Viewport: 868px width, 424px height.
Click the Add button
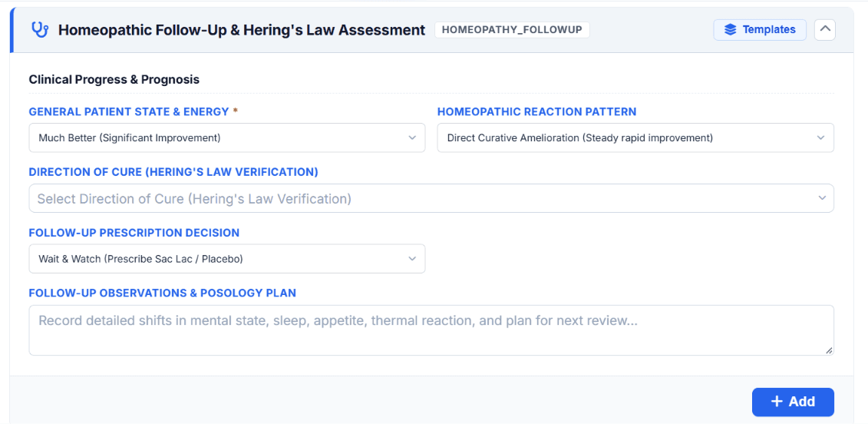pyautogui.click(x=793, y=402)
